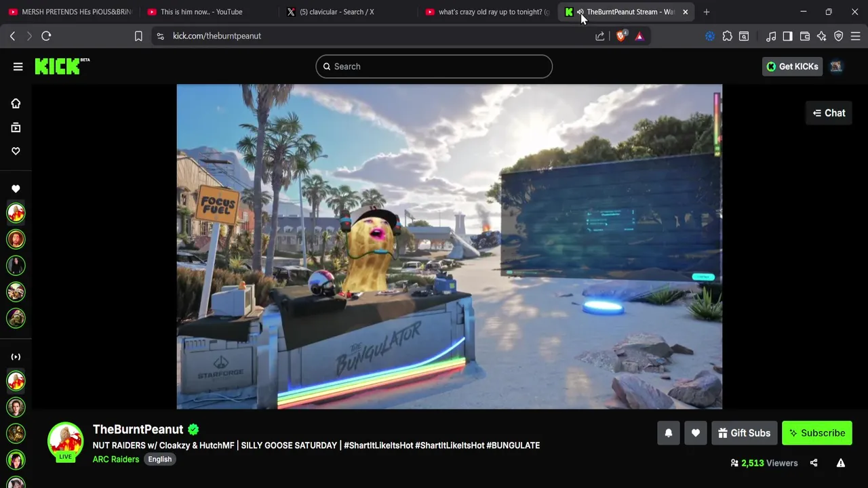This screenshot has height=488, width=868.
Task: Open the Brave Wallet icon
Action: pyautogui.click(x=805, y=36)
